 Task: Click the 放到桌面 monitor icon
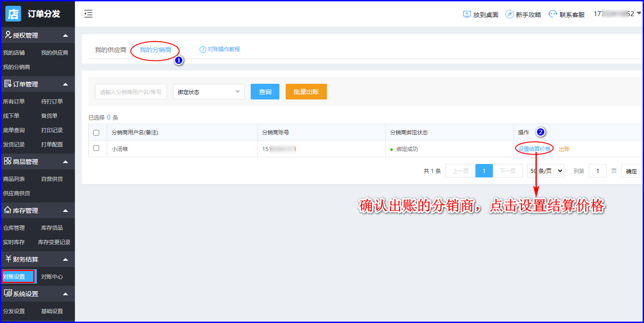pyautogui.click(x=467, y=14)
